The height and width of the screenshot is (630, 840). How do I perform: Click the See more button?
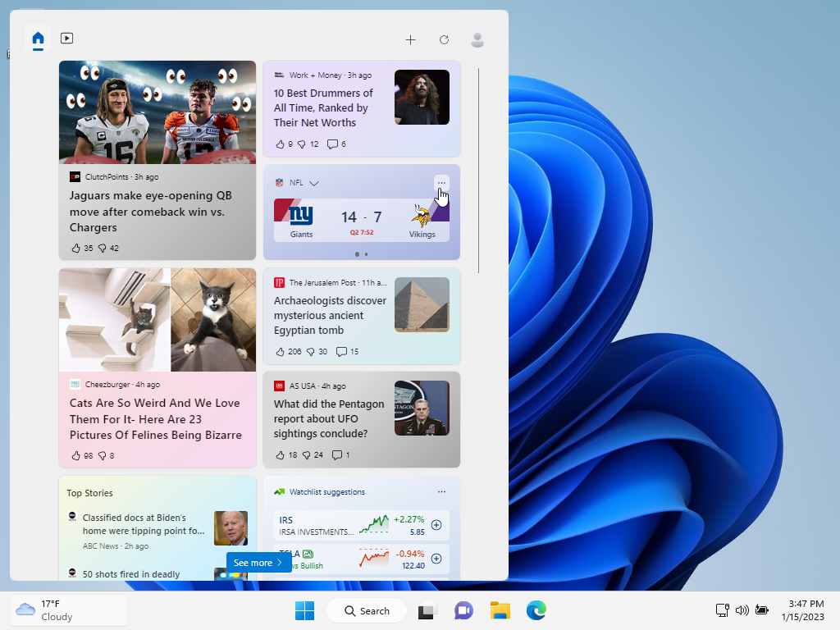[x=258, y=563]
